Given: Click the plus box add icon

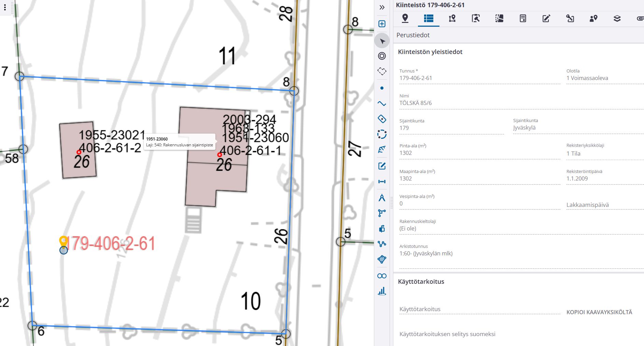Looking at the screenshot, I should click(x=382, y=24).
